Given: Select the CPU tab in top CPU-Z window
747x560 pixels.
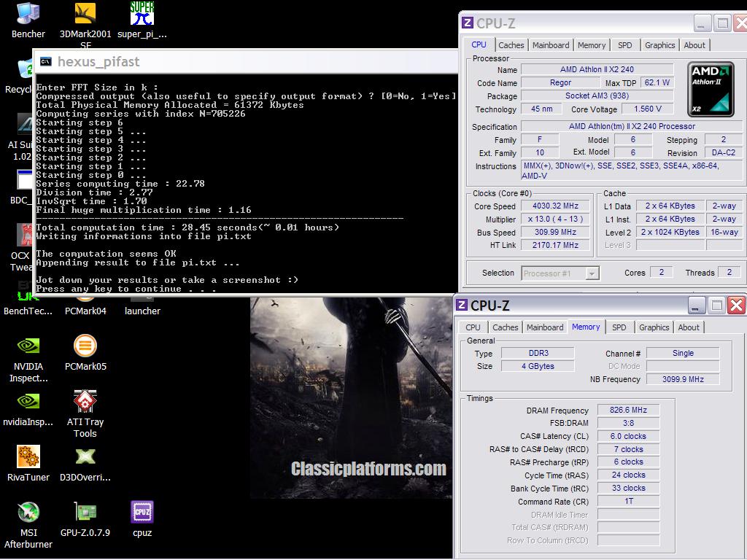Looking at the screenshot, I should click(479, 44).
